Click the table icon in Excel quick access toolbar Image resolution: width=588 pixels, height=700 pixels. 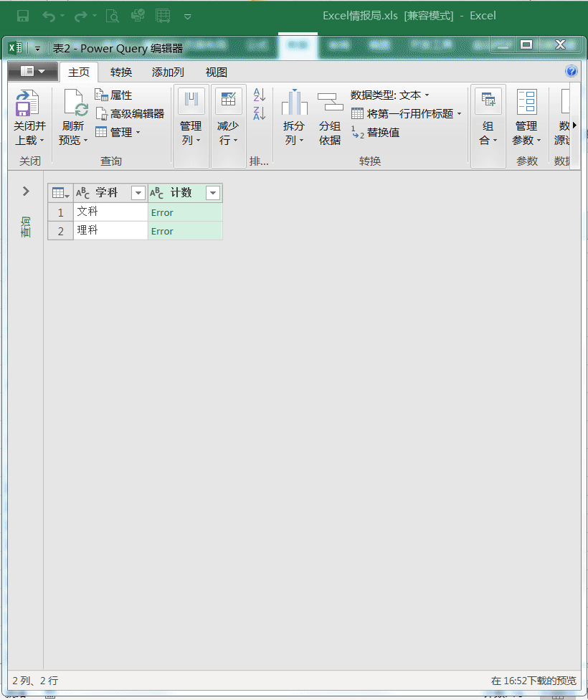(163, 16)
